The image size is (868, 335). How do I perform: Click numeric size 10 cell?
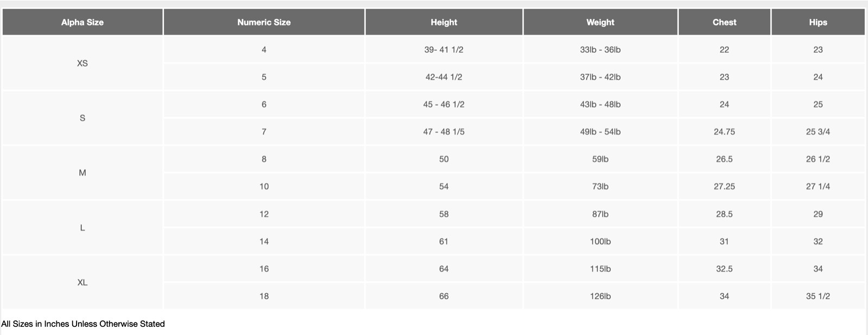point(264,186)
